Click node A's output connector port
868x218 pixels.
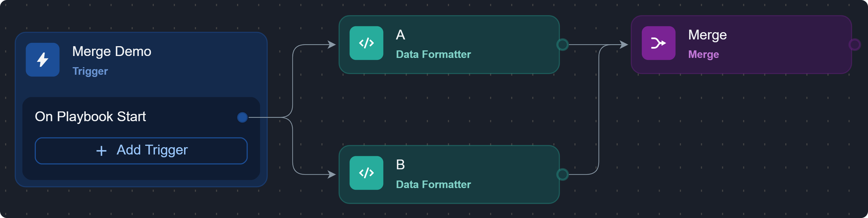(562, 44)
